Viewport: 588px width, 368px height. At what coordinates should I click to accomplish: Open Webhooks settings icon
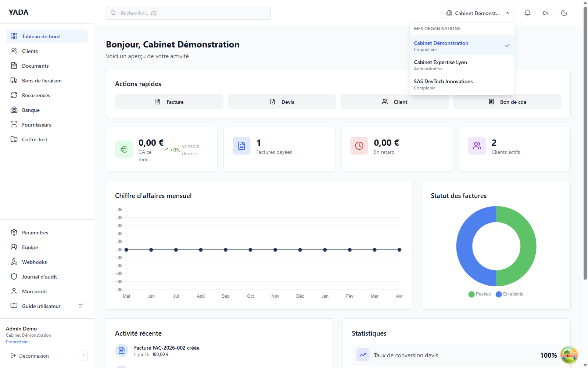(14, 262)
